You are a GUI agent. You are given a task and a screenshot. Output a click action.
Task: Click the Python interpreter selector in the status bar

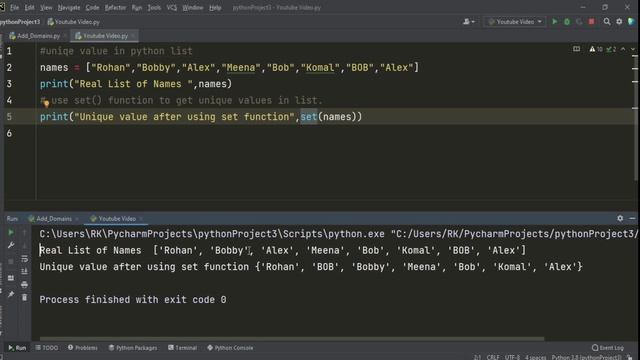pos(587,357)
